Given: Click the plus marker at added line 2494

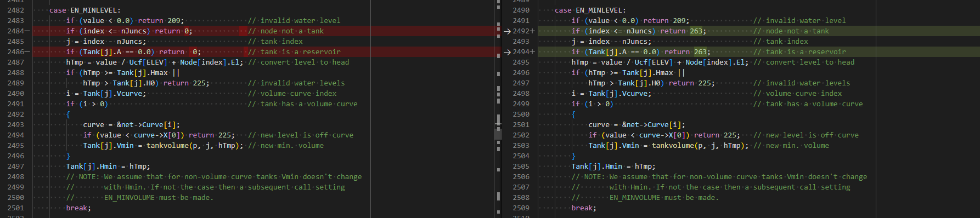Looking at the screenshot, I should (532, 52).
